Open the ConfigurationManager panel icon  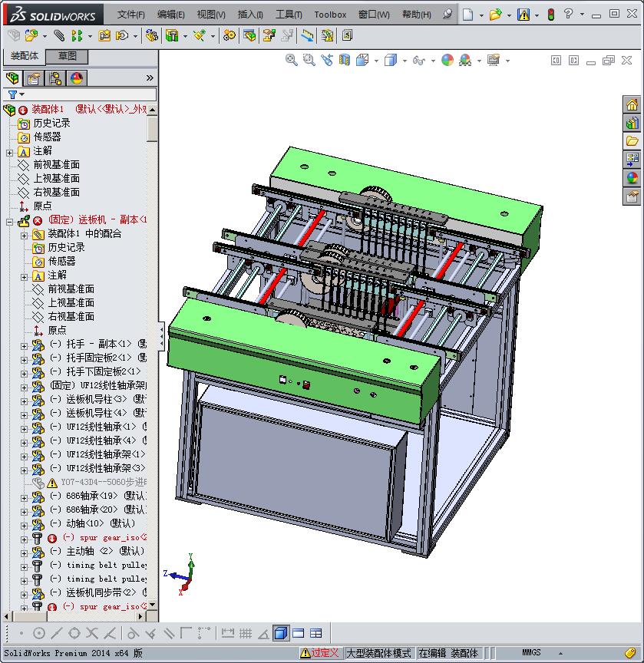point(54,78)
